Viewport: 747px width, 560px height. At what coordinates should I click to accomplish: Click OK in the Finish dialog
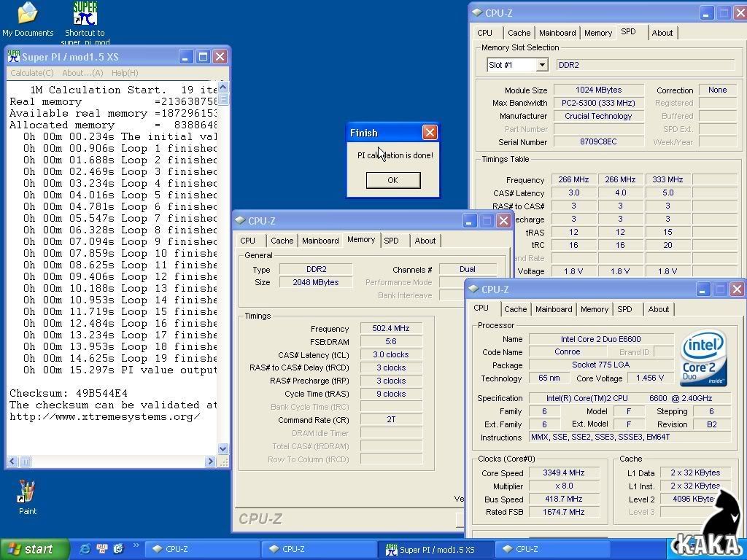click(x=393, y=180)
